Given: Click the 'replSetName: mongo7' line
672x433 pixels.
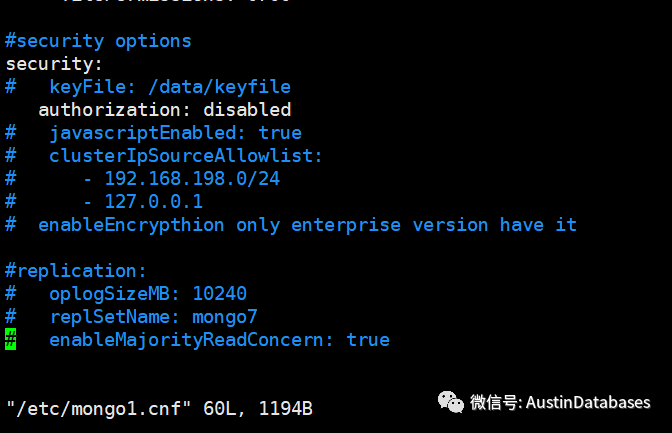Looking at the screenshot, I should [153, 316].
